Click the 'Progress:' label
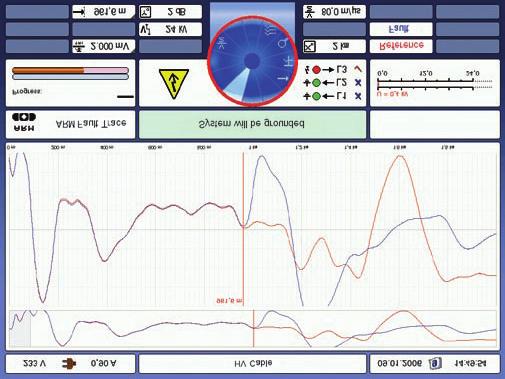Screen dimensions: 505x379 coord(27,92)
